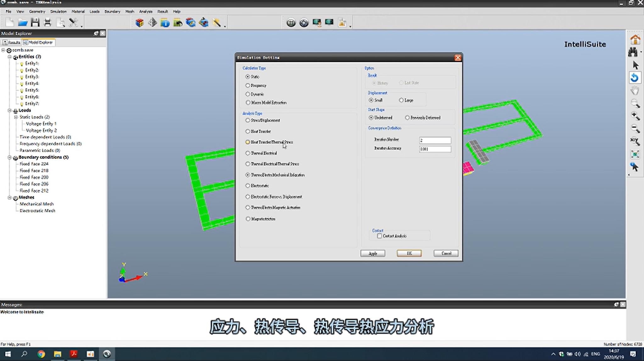Click the Apply button
The width and height of the screenshot is (644, 361).
pos(373,253)
